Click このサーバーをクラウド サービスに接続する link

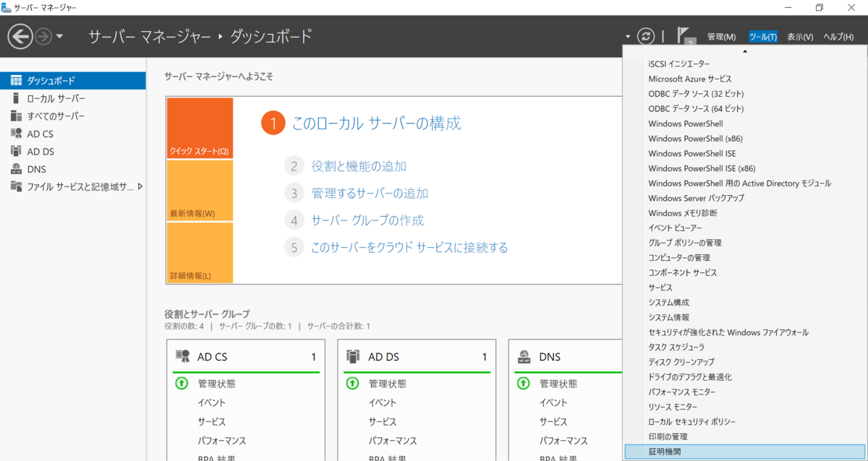coord(409,247)
